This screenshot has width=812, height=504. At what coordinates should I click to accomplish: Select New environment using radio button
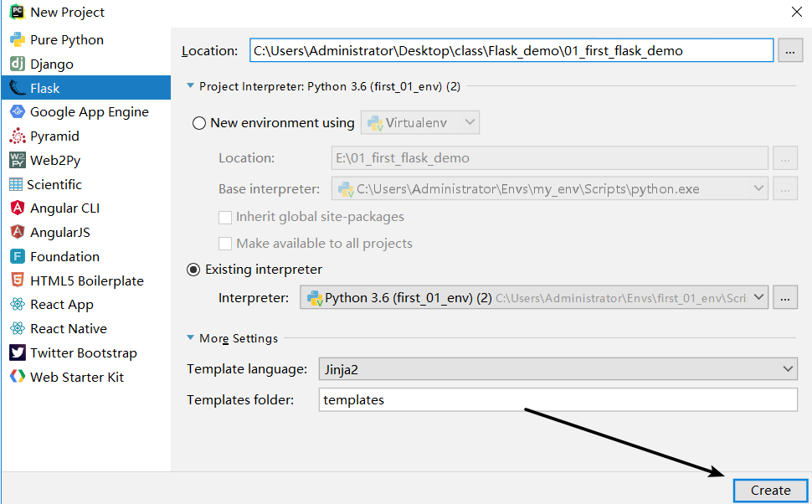tap(199, 123)
